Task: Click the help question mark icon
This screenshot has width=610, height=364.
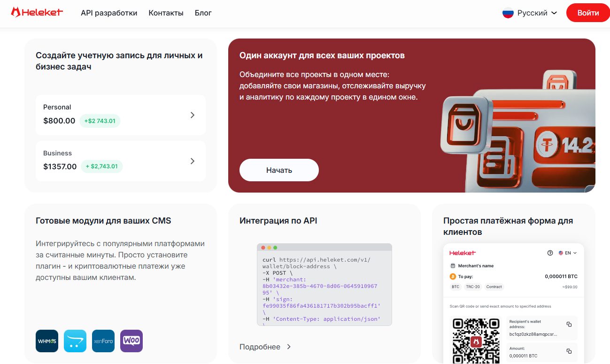Action: 550,253
